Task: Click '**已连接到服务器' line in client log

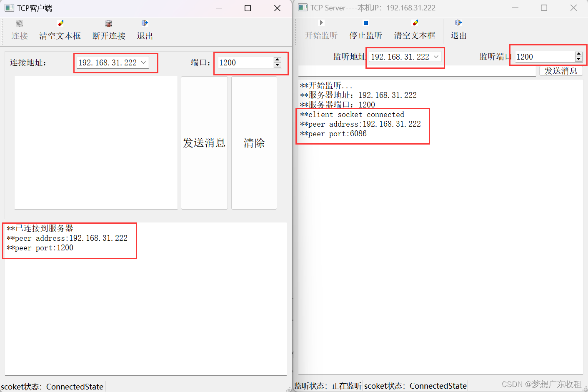Action: [x=40, y=228]
